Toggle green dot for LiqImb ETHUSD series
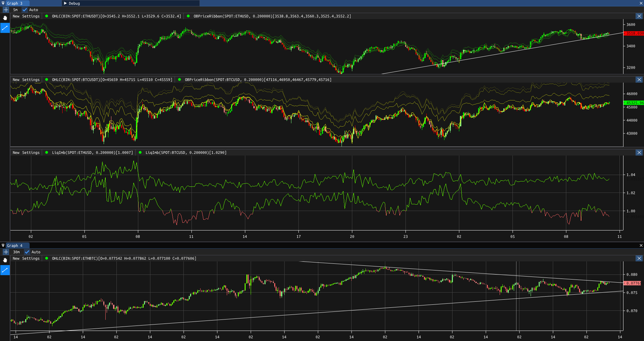 pos(47,152)
